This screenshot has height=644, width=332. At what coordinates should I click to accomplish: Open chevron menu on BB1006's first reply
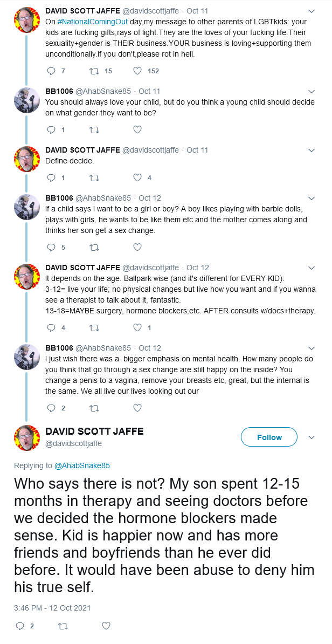pos(312,92)
